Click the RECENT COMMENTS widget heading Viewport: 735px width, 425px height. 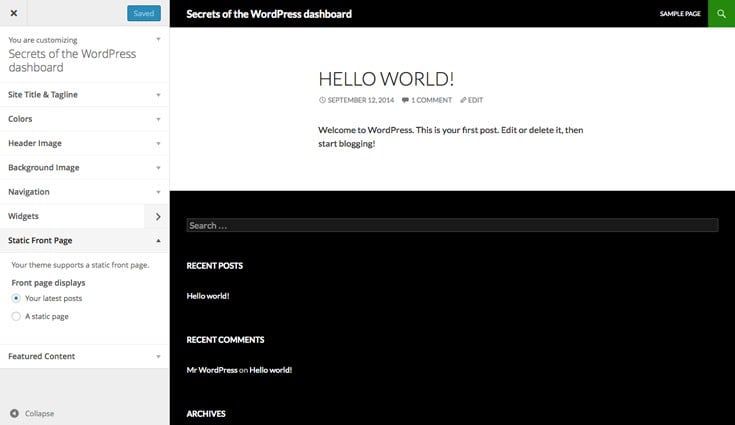click(225, 340)
